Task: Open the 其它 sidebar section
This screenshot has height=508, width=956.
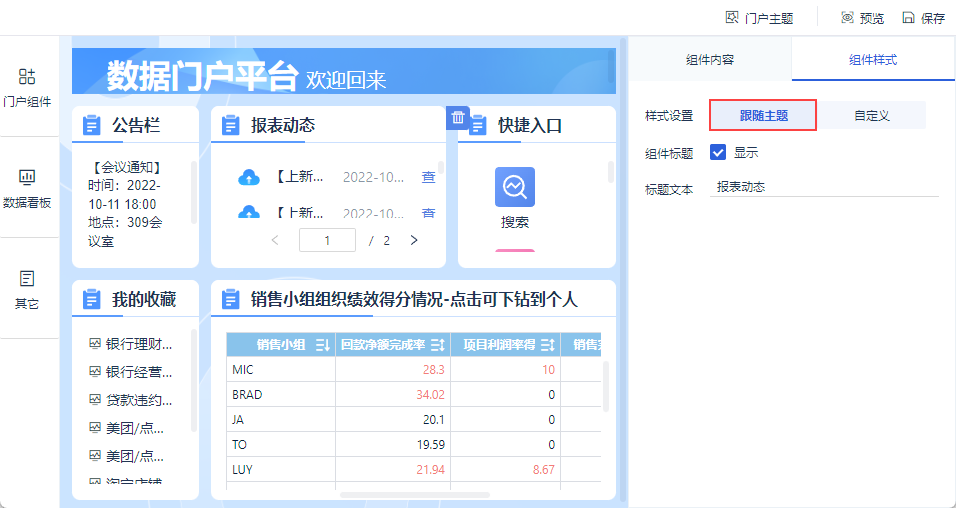Action: click(x=27, y=289)
